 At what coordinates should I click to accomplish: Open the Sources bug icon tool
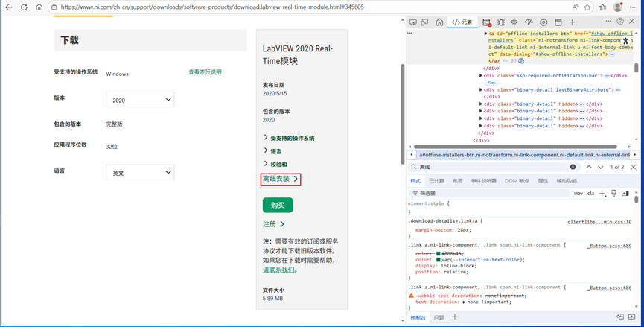[x=500, y=22]
